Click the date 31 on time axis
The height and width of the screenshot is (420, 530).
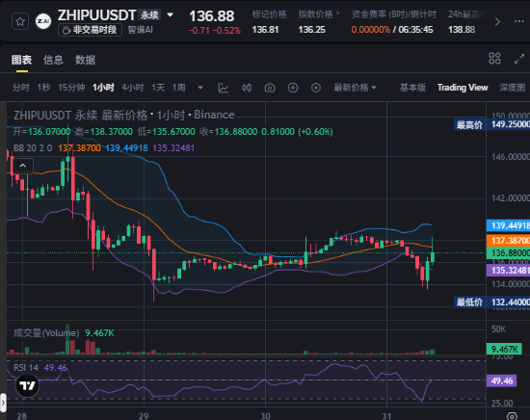386,415
